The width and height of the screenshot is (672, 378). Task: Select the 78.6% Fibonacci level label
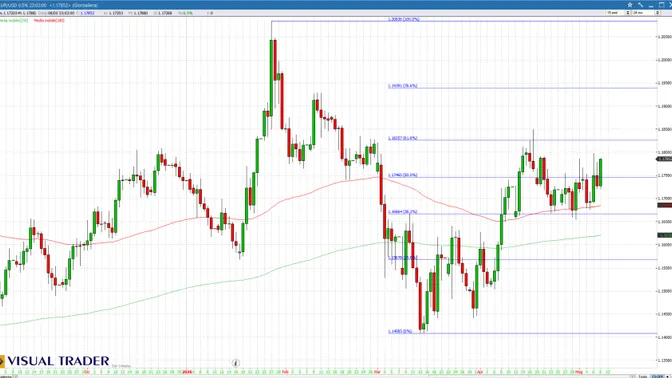click(402, 86)
